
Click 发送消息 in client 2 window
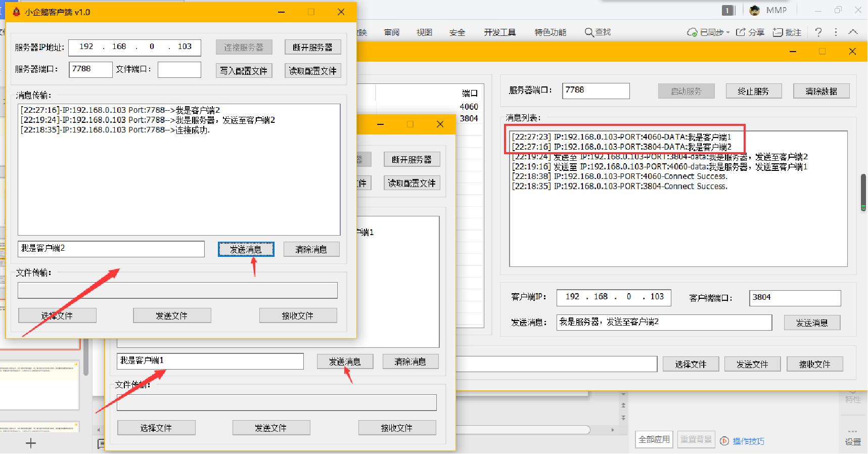click(x=246, y=249)
